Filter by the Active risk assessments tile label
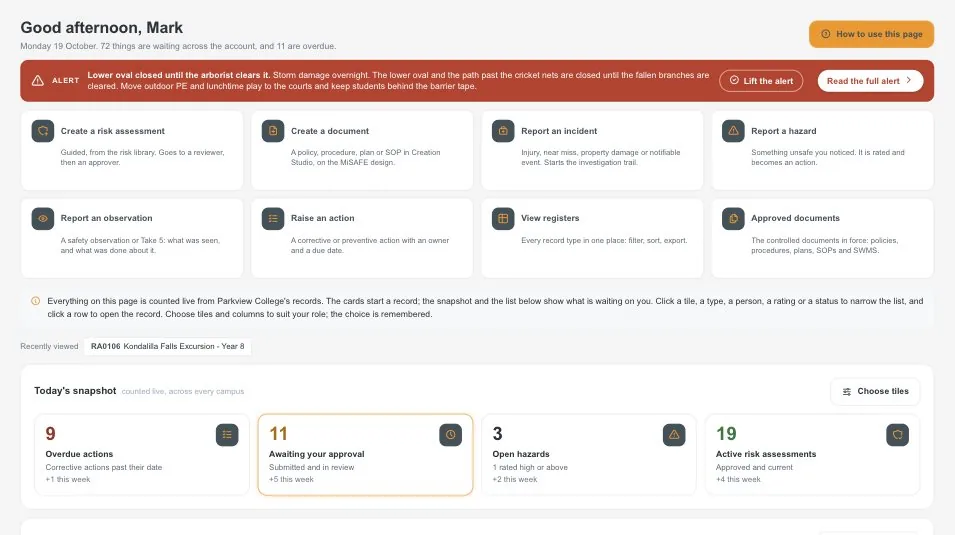 pyautogui.click(x=766, y=454)
